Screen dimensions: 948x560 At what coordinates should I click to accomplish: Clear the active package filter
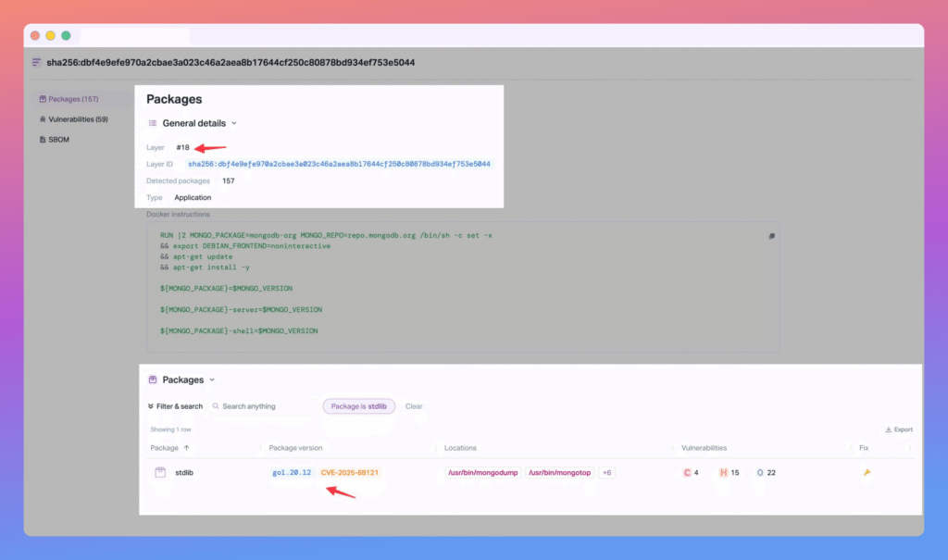click(414, 406)
